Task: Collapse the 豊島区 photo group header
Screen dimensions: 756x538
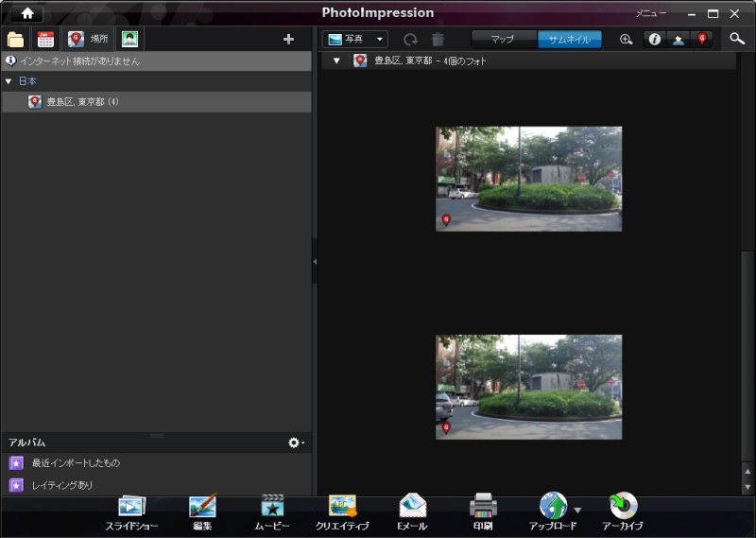Action: (x=336, y=61)
